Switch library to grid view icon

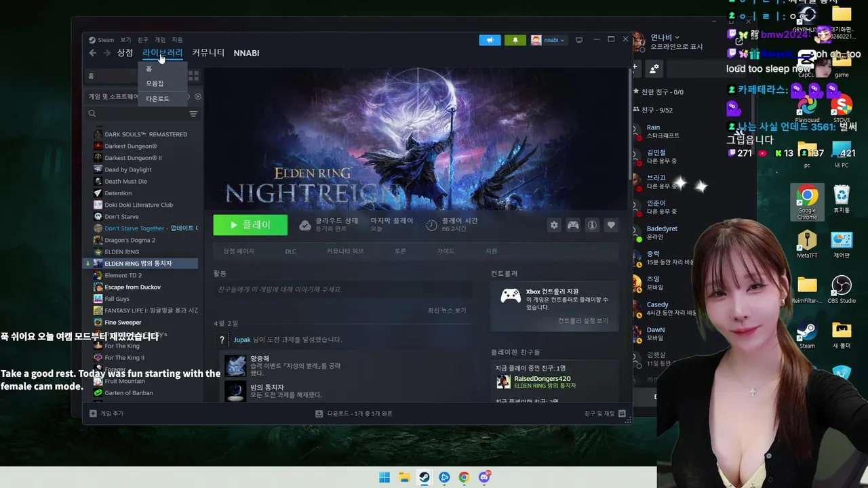tap(193, 76)
